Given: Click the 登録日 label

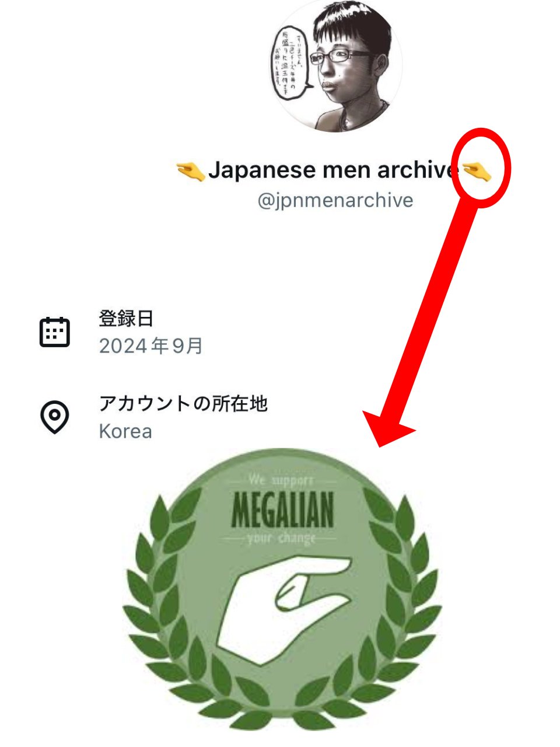Looking at the screenshot, I should click(x=126, y=319).
